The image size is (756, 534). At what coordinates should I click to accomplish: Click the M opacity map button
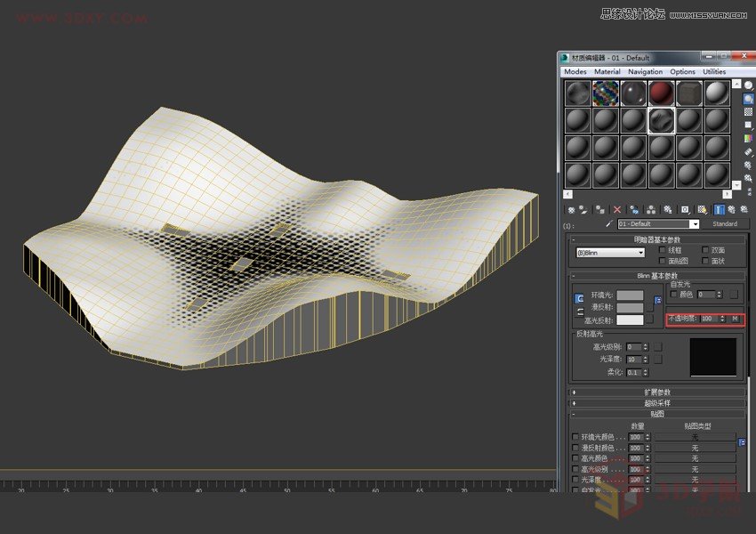[735, 320]
